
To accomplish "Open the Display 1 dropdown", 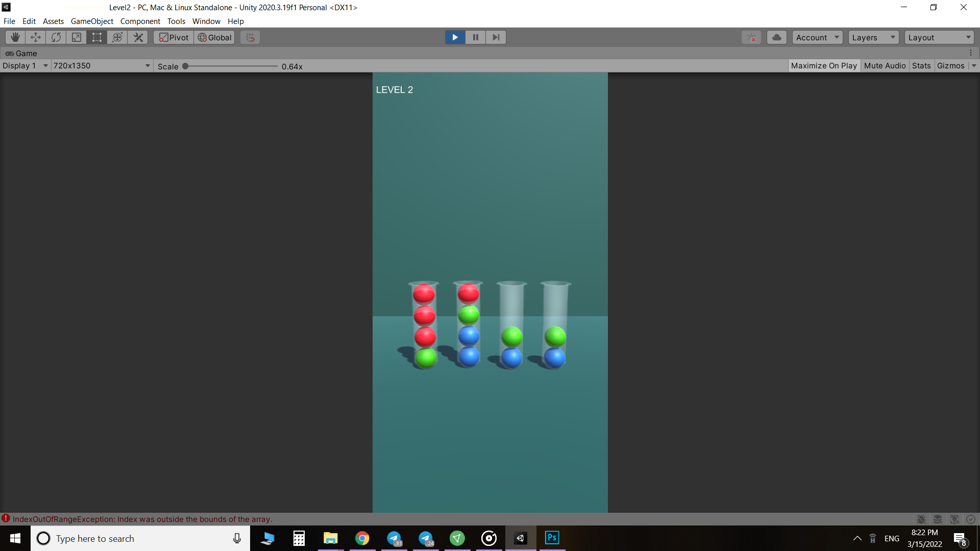I will (25, 66).
